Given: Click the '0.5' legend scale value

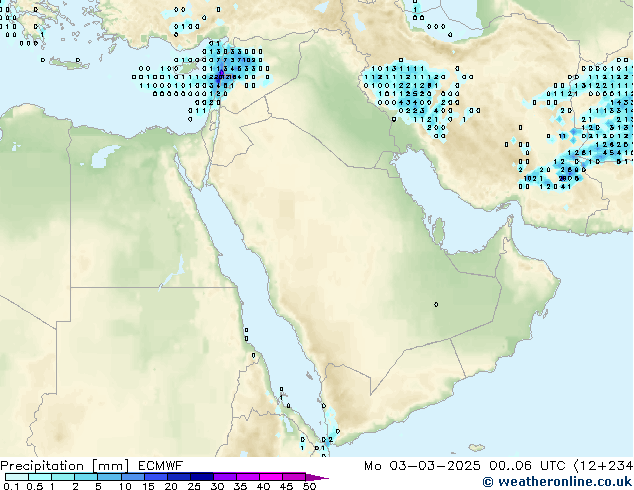Looking at the screenshot, I should tap(35, 486).
